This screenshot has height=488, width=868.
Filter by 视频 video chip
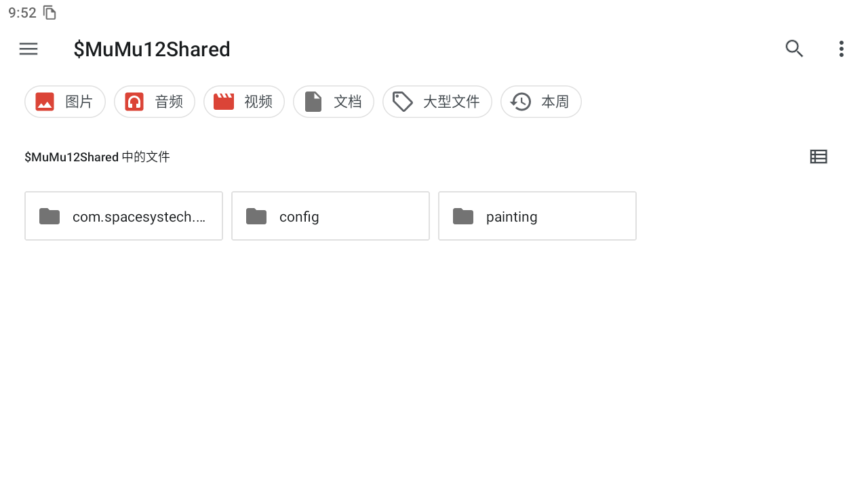pyautogui.click(x=244, y=102)
